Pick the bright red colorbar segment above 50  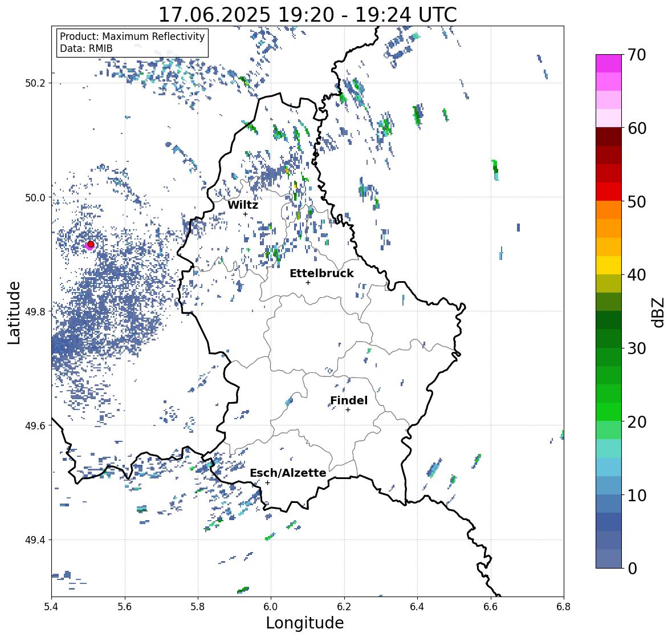[609, 192]
